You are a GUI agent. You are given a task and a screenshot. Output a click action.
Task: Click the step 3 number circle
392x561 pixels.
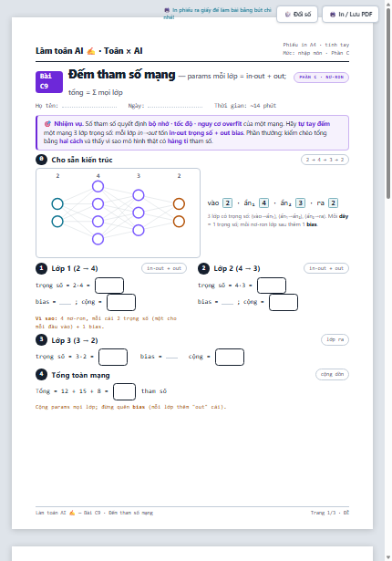pos(41,339)
